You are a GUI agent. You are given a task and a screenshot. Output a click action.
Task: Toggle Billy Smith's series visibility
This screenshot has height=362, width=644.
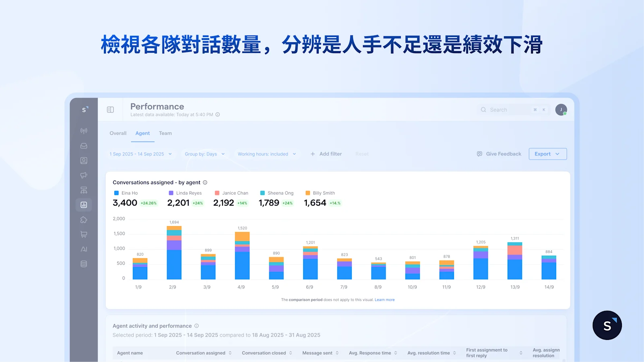coord(320,193)
